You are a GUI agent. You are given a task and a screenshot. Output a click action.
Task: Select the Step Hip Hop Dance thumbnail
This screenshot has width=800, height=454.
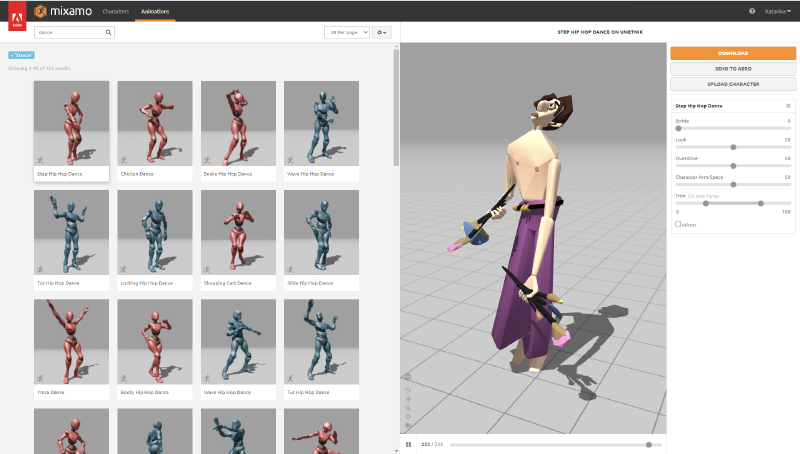(x=71, y=123)
